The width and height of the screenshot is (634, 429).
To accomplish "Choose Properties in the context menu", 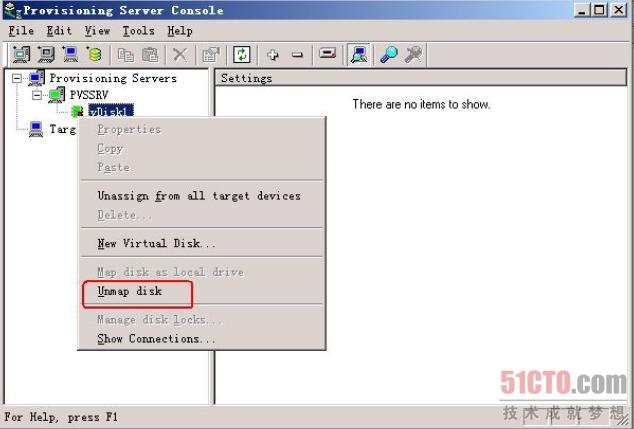I will pyautogui.click(x=202, y=129).
